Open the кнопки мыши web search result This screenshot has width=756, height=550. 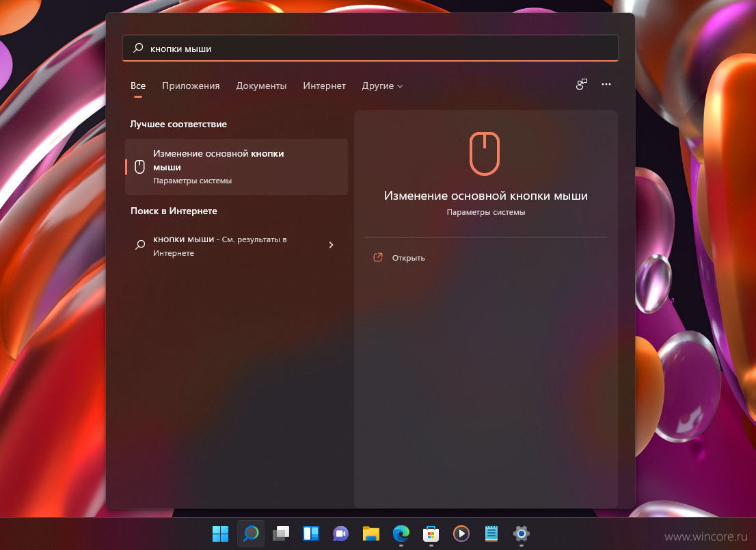[237, 246]
